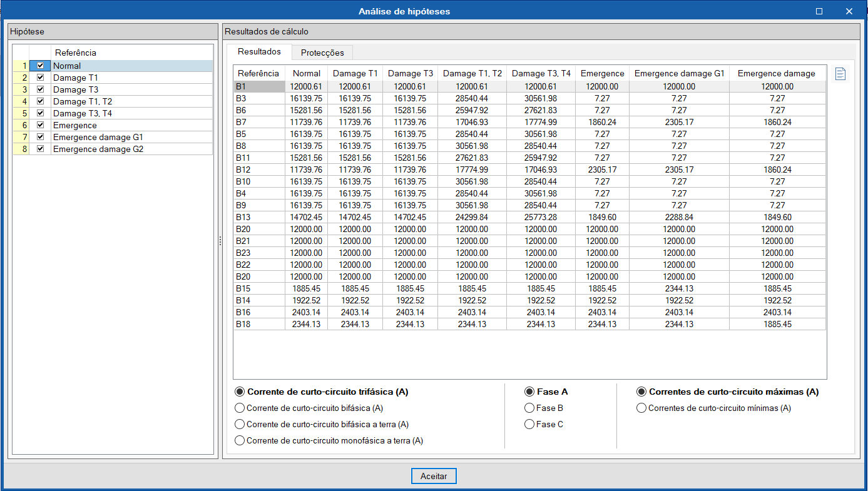The width and height of the screenshot is (868, 491).
Task: Toggle the Damage T3, T4 checkbox
Action: [x=41, y=113]
